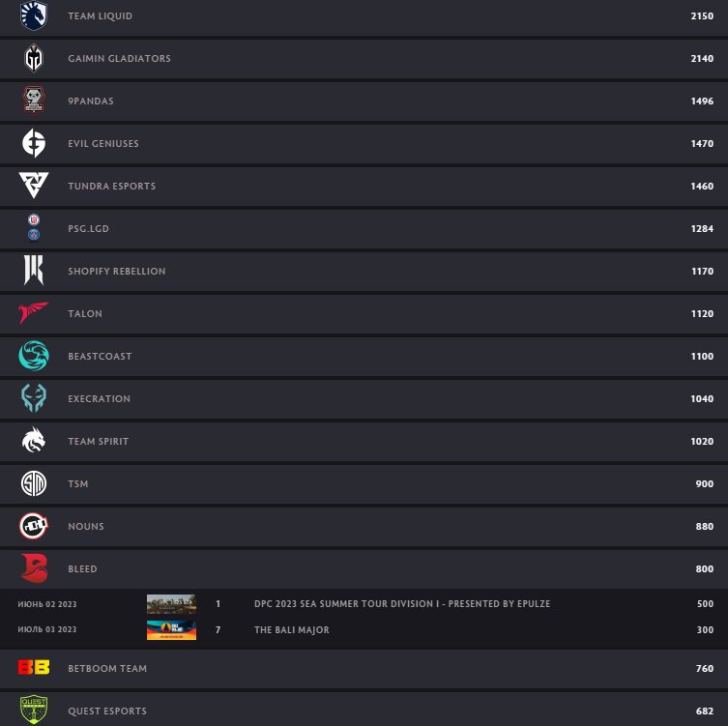Click the BetBoom Team BB logo
This screenshot has height=726, width=728.
34,667
